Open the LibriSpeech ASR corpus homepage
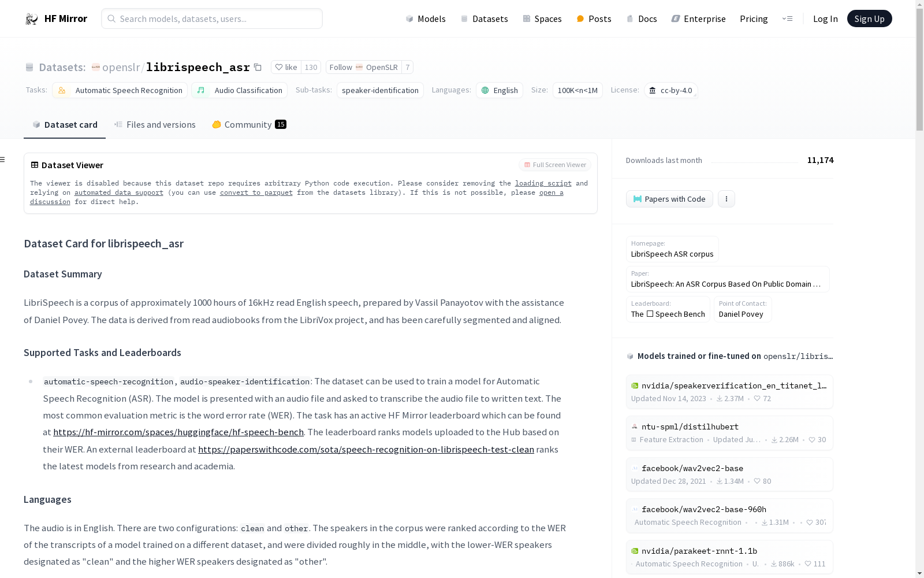This screenshot has height=578, width=924. pos(672,249)
